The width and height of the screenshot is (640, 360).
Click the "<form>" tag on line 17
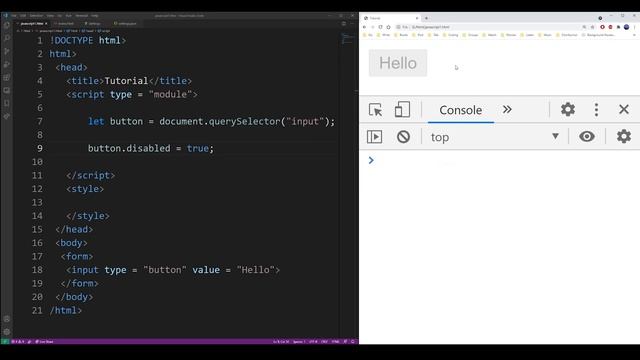(77, 256)
